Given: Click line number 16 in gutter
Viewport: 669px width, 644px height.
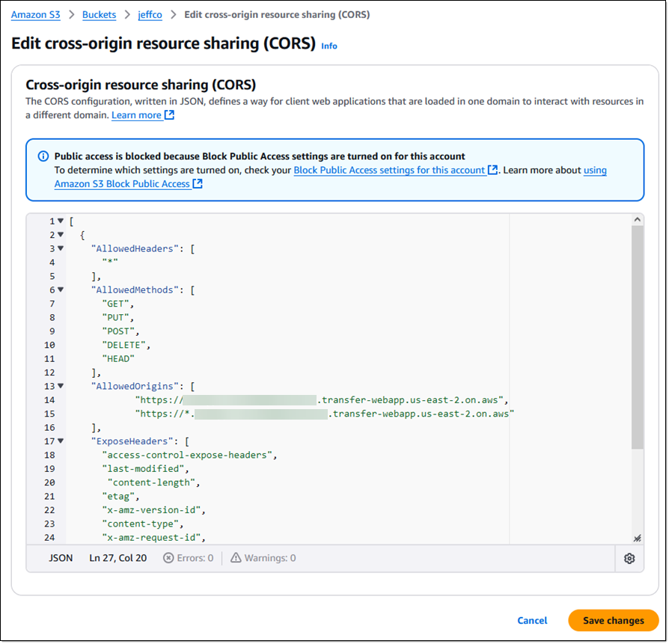Looking at the screenshot, I should click(49, 427).
